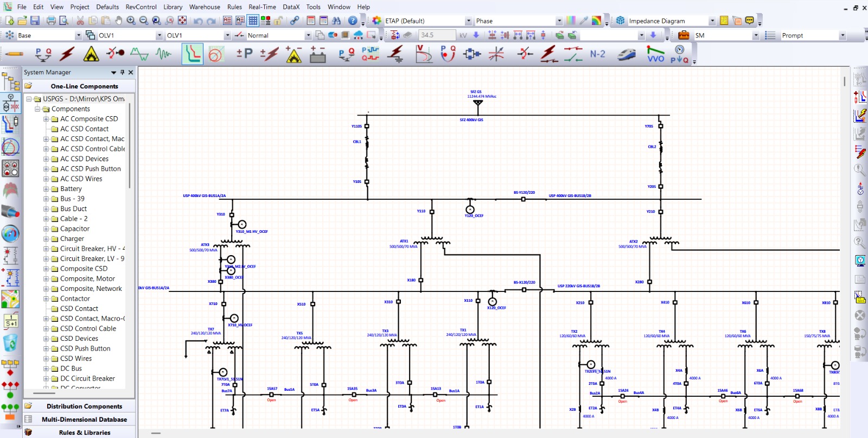Viewport: 868px width, 438px height.
Task: Open the Base revision dropdown
Action: (78, 35)
